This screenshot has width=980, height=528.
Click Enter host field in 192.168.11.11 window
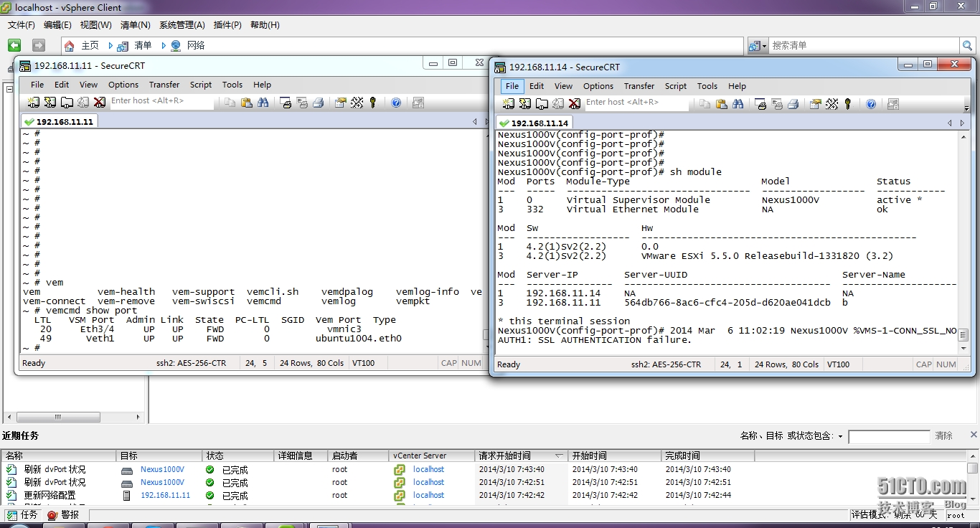161,101
